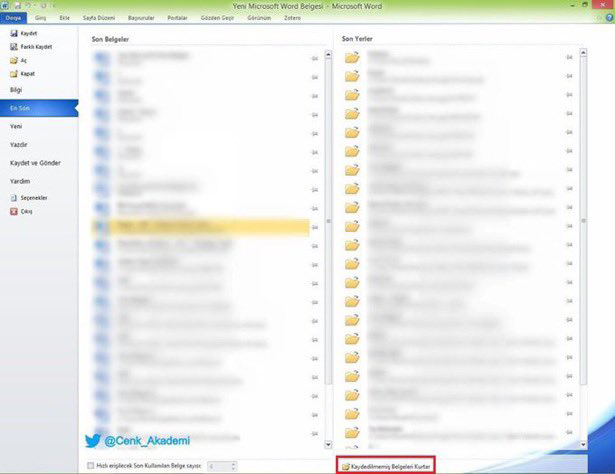Pin the first recent document in Son Belgeler
The height and width of the screenshot is (474, 615).
315,59
